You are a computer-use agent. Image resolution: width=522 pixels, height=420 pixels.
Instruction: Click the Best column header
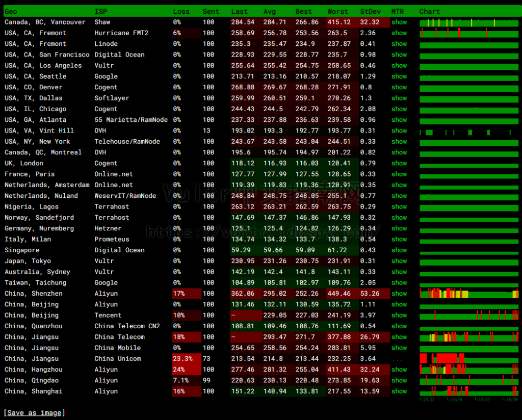tap(304, 11)
